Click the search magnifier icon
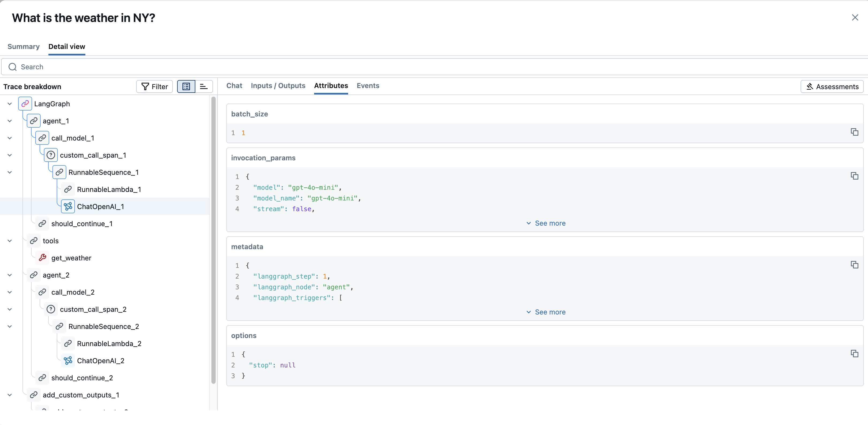 coord(13,67)
